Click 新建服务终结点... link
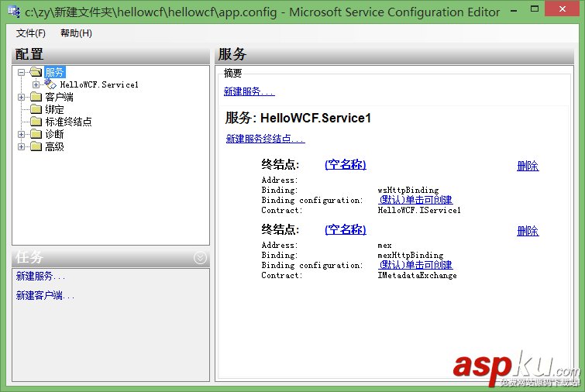This screenshot has width=585, height=392. (x=265, y=139)
